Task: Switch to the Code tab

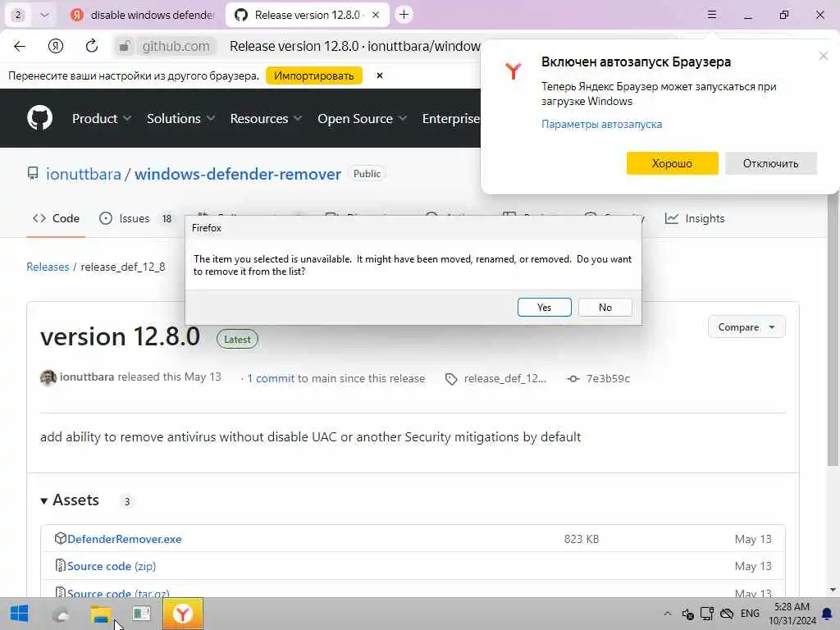Action: (x=57, y=218)
